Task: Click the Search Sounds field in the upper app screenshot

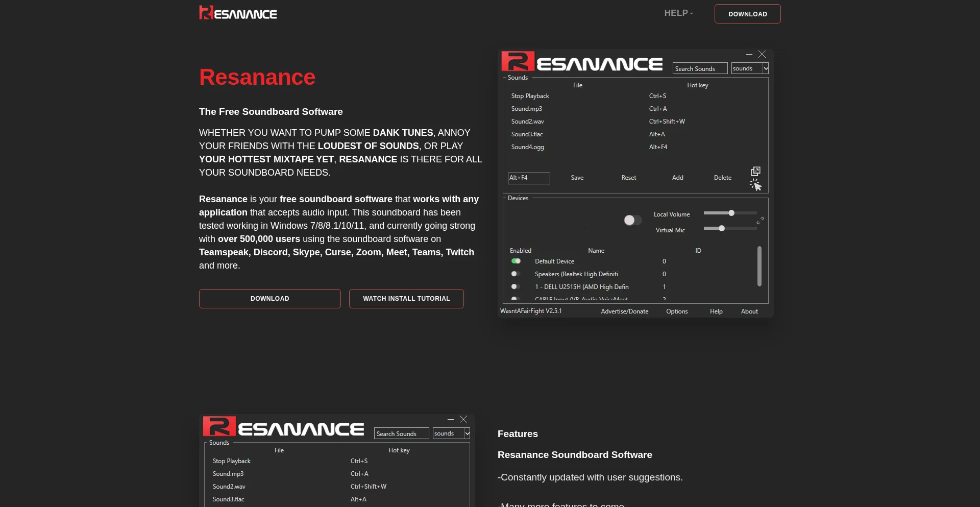Action: (700, 68)
